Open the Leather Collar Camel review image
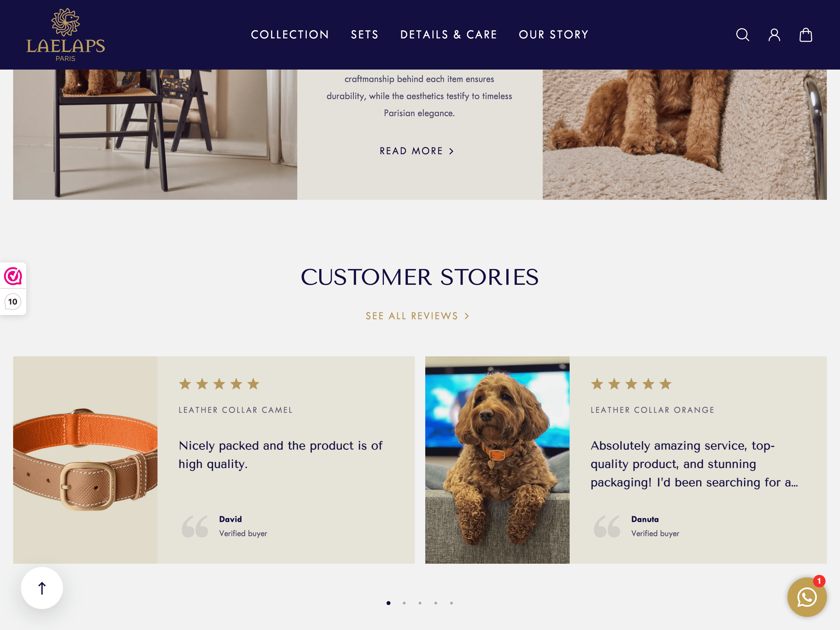Viewport: 840px width, 630px height. pos(85,459)
